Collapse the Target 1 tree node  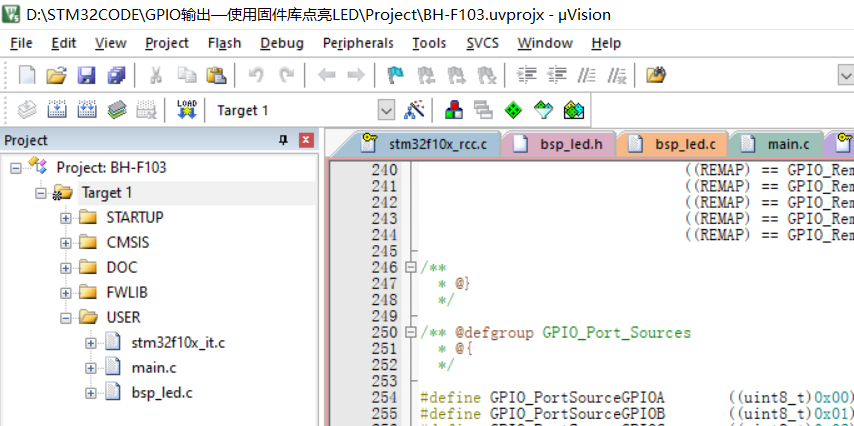point(41,193)
